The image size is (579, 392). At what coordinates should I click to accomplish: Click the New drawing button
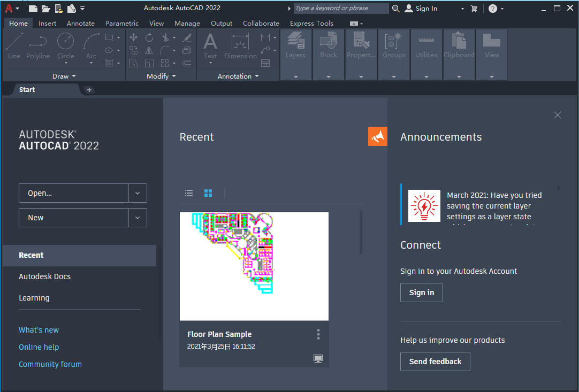click(73, 218)
